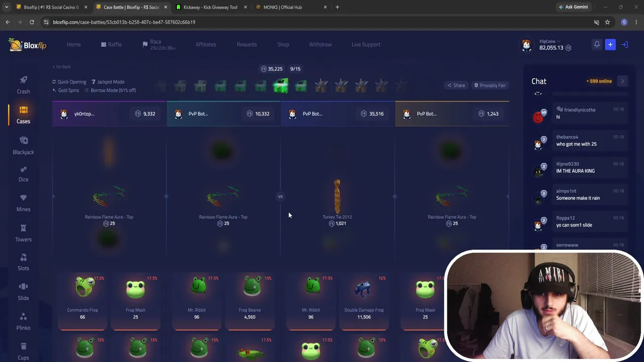
Task: Bookmark this page with star icon
Action: point(607,22)
